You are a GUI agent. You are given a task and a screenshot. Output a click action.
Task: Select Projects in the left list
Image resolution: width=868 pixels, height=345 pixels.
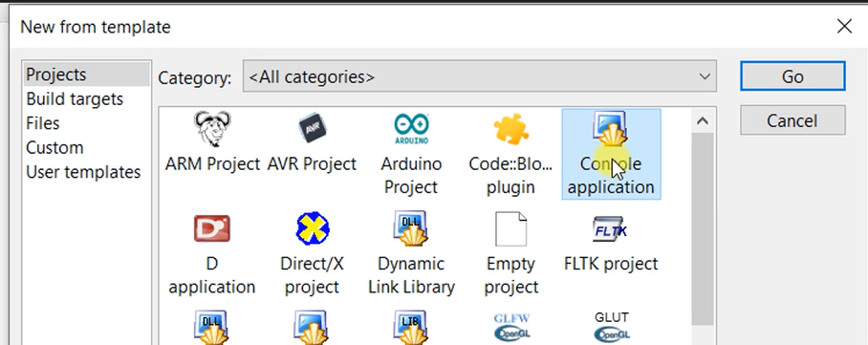click(87, 75)
